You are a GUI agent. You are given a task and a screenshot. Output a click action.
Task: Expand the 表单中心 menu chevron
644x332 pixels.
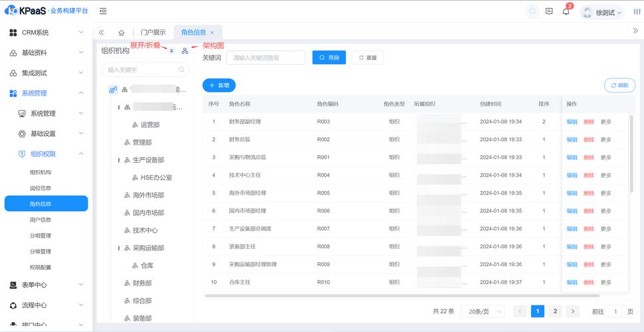pos(81,284)
